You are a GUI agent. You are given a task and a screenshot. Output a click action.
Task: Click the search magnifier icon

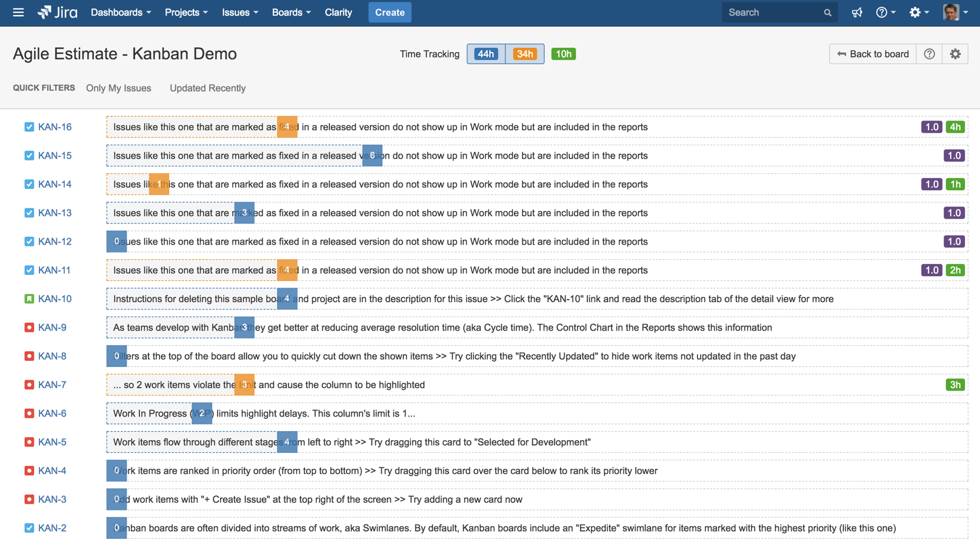tap(827, 13)
